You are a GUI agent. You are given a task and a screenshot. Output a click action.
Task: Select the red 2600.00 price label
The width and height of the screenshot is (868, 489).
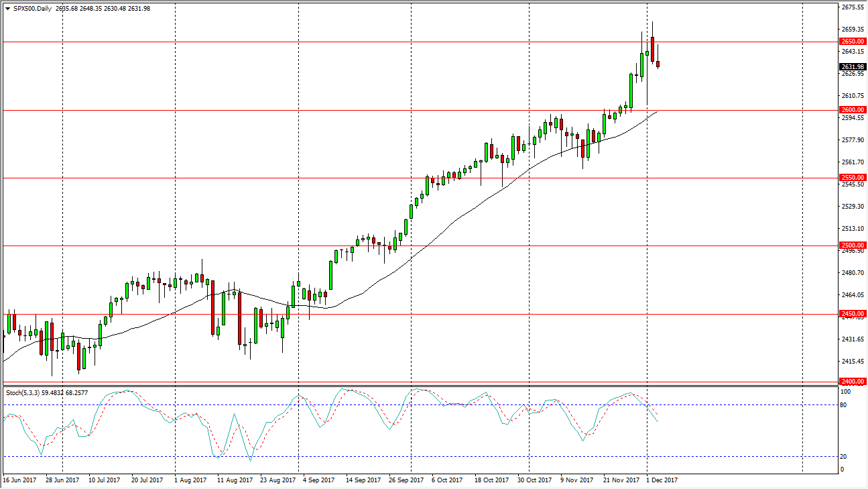click(x=852, y=110)
